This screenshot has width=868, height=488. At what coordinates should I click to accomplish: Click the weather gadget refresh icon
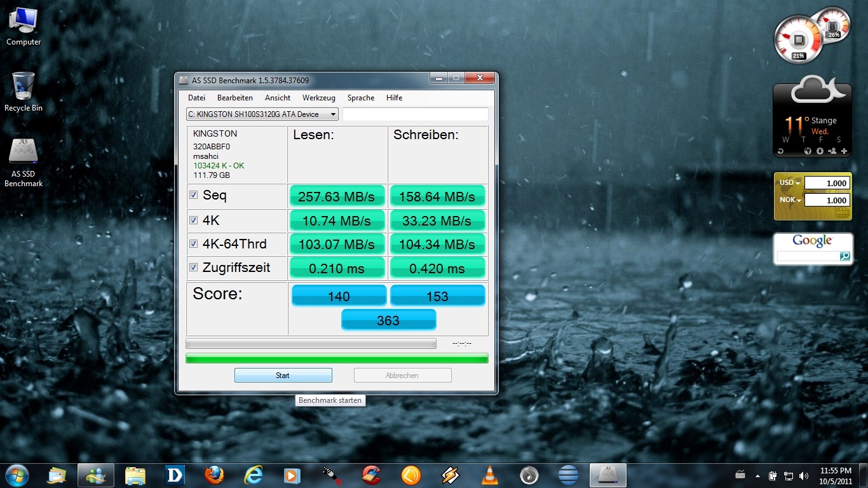(x=780, y=151)
